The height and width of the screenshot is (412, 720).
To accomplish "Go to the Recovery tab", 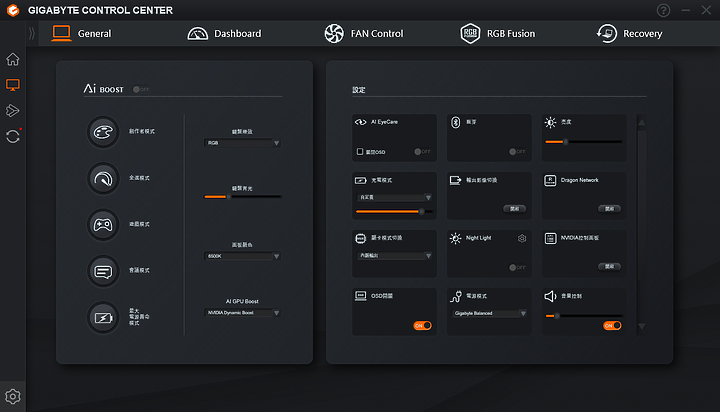I will coord(630,34).
